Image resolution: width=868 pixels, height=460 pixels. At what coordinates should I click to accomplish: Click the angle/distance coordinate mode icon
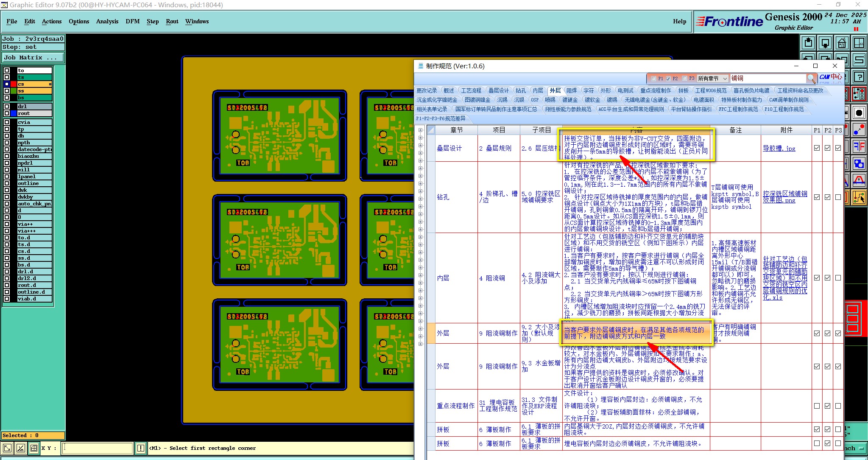pos(20,448)
